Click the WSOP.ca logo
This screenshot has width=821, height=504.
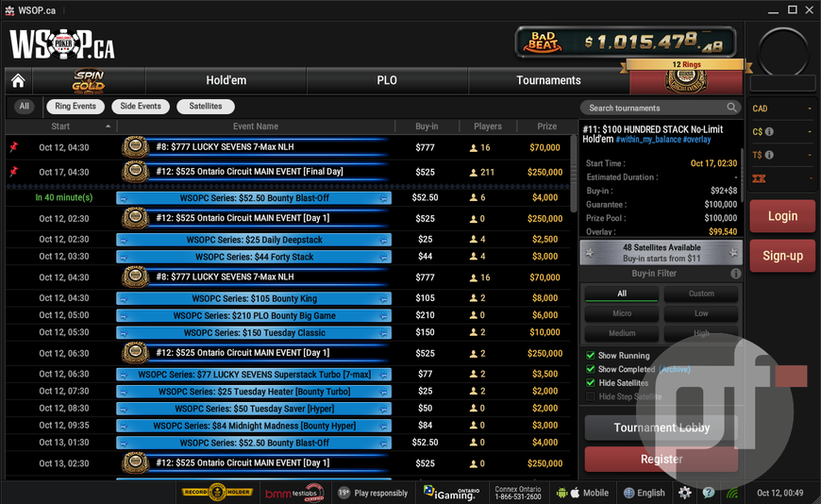coord(61,44)
